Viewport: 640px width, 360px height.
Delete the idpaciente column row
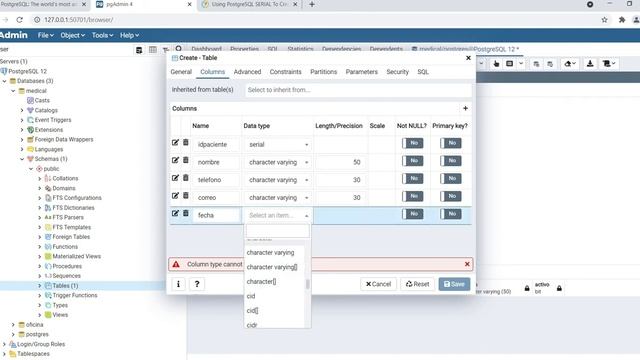[186, 142]
